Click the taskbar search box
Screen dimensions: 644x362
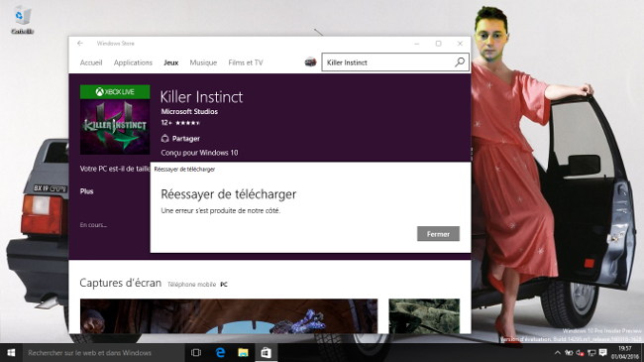click(x=103, y=352)
